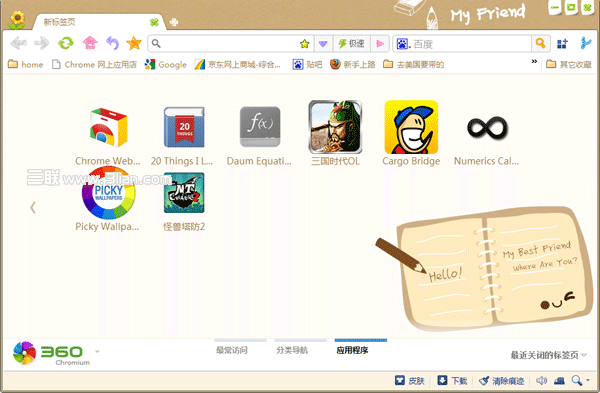
Task: Expand dropdown arrow next to 360 logo
Action: click(97, 351)
